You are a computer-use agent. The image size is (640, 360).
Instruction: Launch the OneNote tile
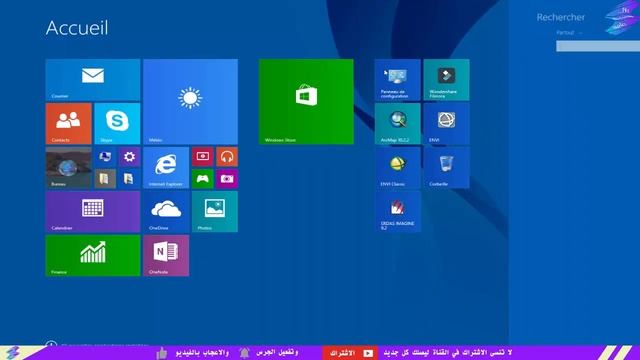[166, 256]
